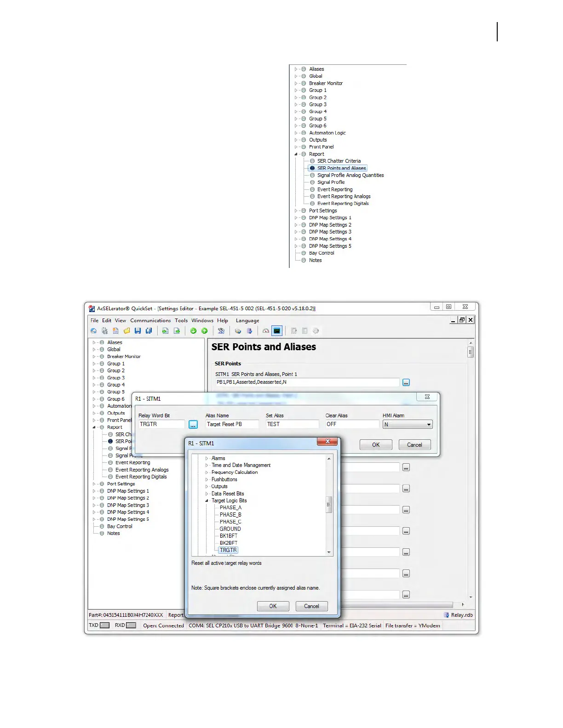Click scroll-down arrow of picker tree
This screenshot has width=563, height=728.
coord(329,552)
